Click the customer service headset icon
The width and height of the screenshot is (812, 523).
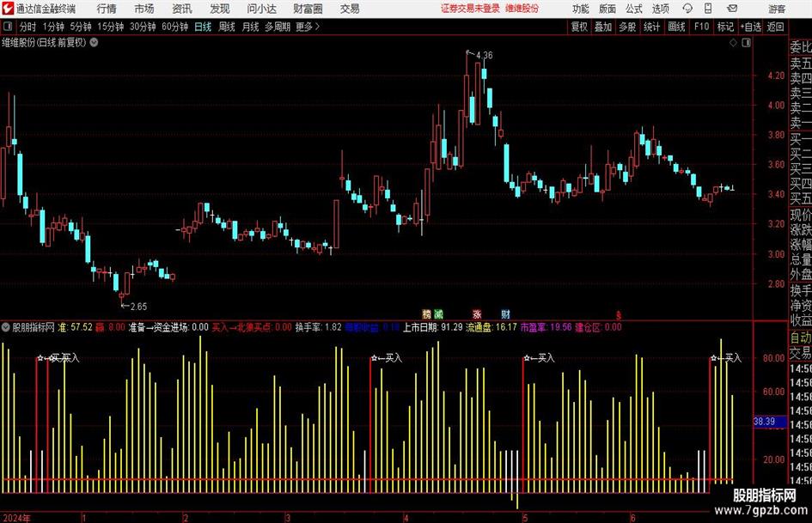tap(687, 9)
